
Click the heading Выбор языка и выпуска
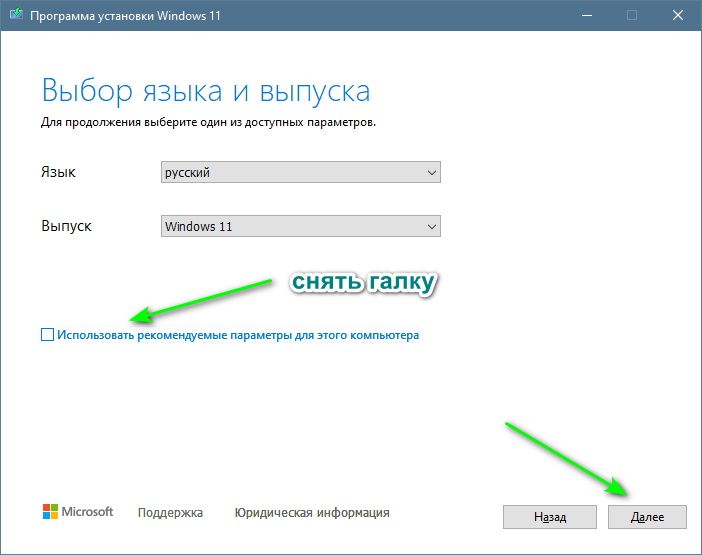(206, 91)
